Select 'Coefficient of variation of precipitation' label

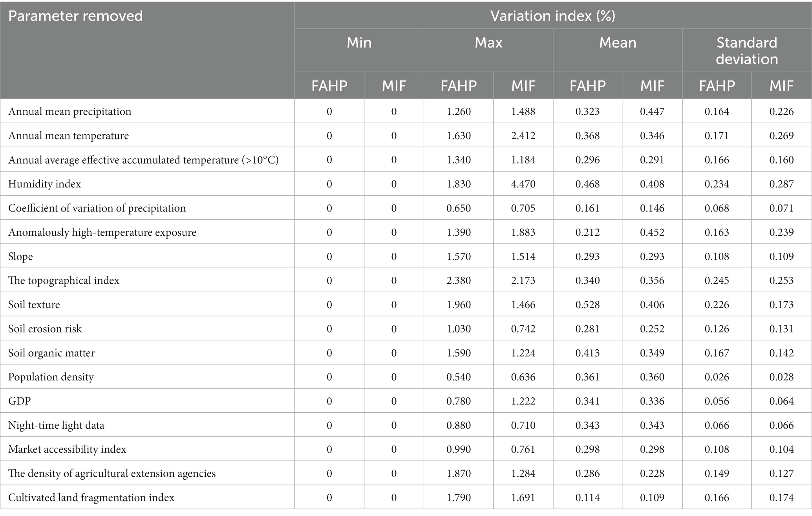[x=97, y=208]
